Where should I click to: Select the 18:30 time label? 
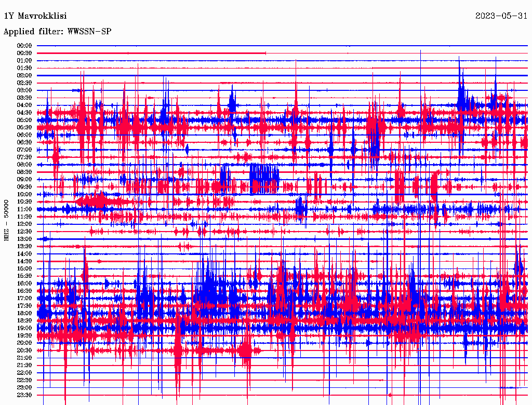coord(24,321)
